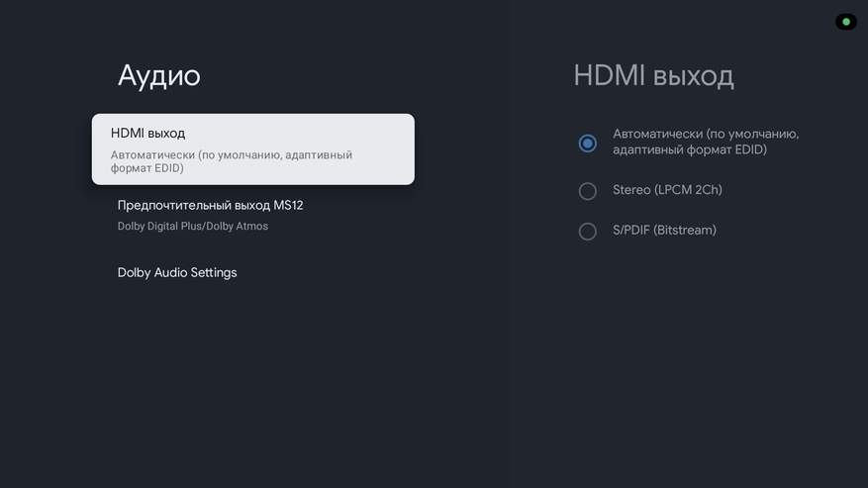
Task: Click the card subtitle mentioning адаптивный формат EDID
Action: click(x=232, y=161)
